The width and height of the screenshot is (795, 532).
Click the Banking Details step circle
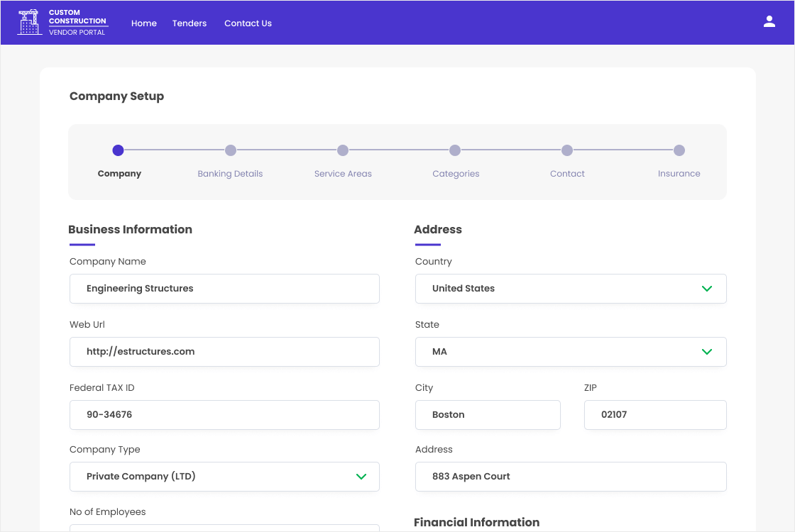(231, 150)
